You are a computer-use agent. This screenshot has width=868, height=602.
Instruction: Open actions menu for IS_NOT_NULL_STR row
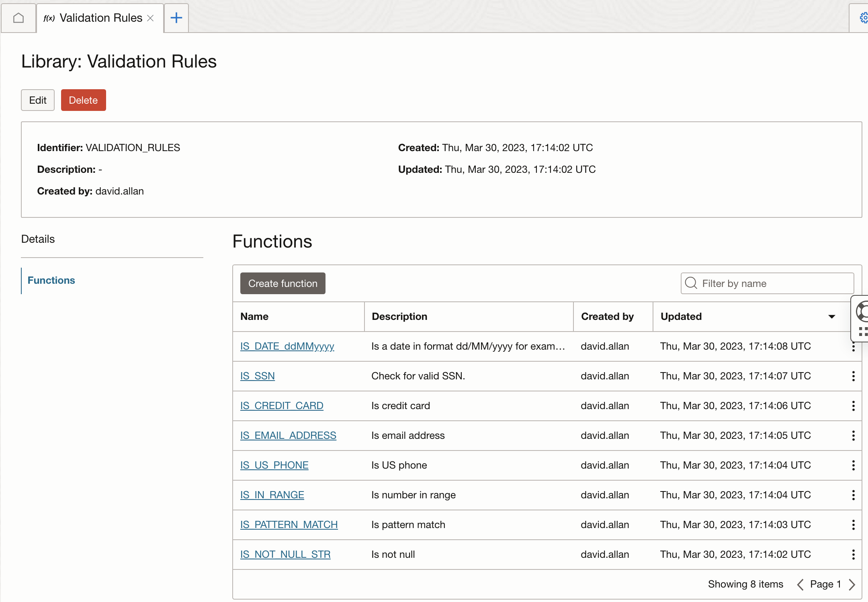click(853, 555)
